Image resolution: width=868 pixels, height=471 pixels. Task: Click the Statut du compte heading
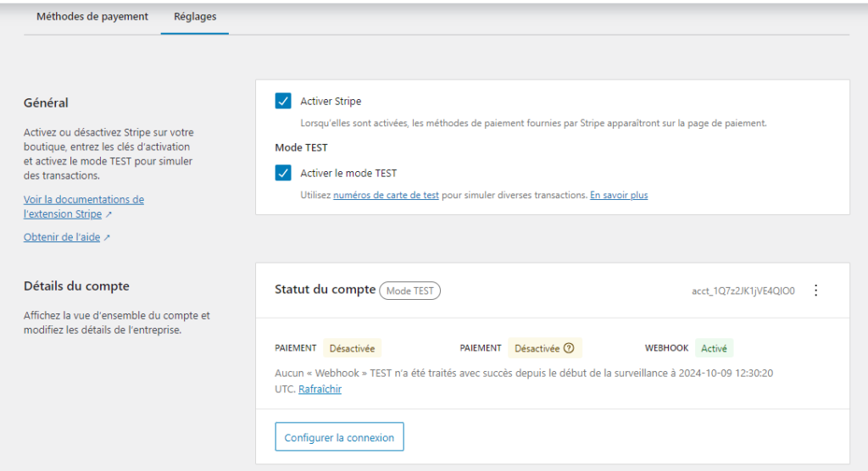coord(325,290)
